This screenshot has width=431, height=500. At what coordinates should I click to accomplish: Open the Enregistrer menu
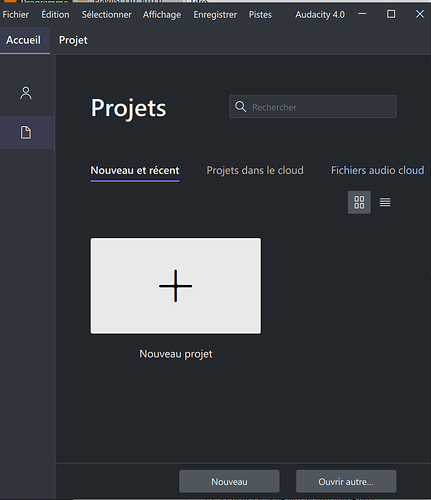pos(215,15)
